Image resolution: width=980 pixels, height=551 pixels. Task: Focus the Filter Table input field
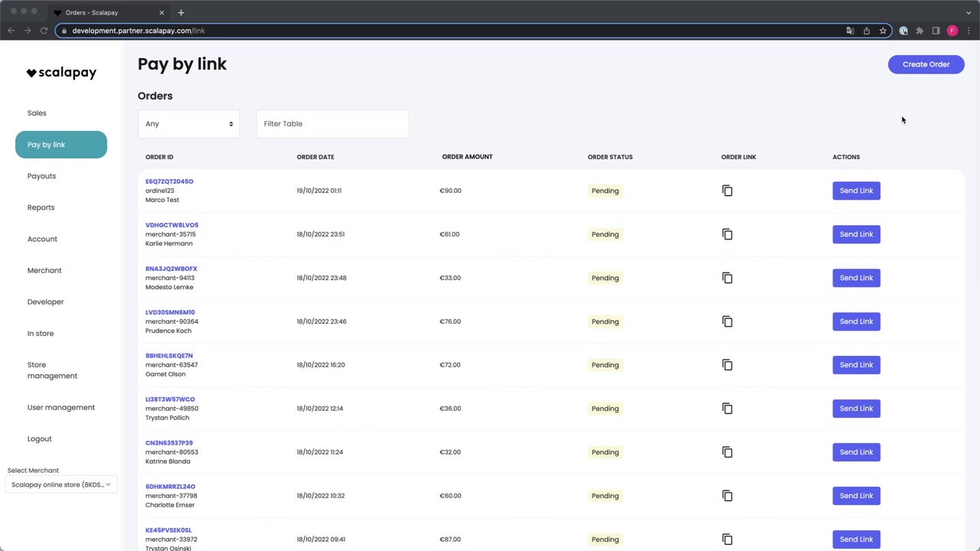[332, 124]
